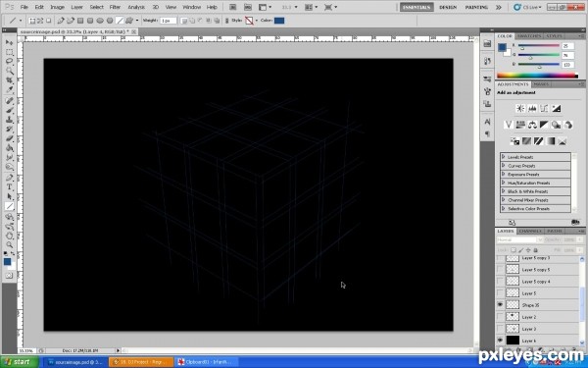The width and height of the screenshot is (588, 368).
Task: Hide the bottom black-filled layer
Action: click(x=500, y=341)
